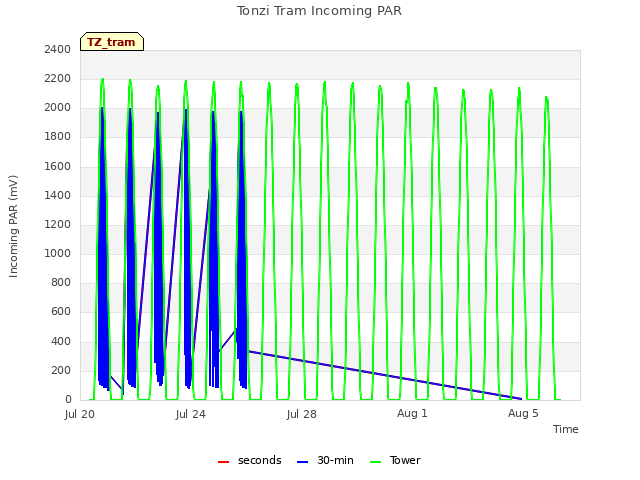Click the chart title 'Tonzi Tram Incoming PAR'
This screenshot has height=480, width=640.
(319, 11)
